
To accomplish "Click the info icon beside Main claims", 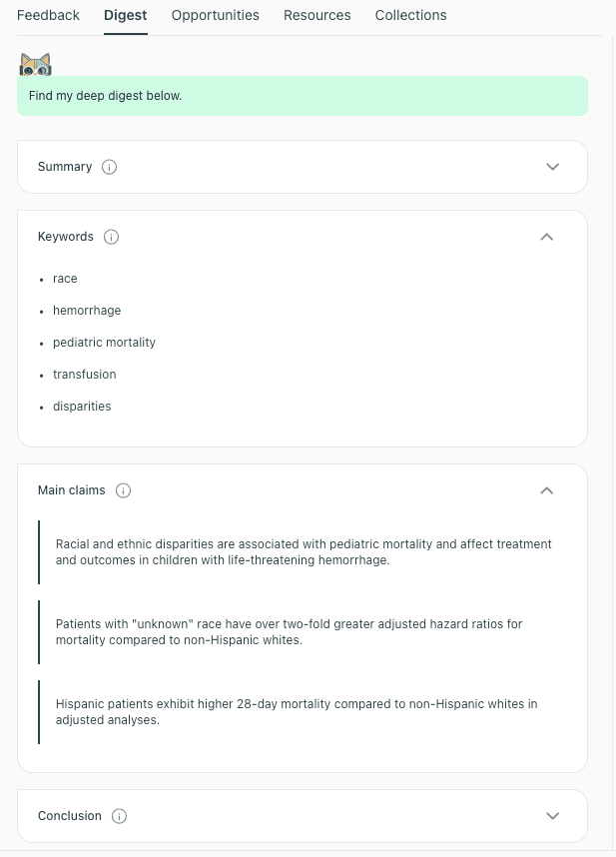I will (x=124, y=490).
